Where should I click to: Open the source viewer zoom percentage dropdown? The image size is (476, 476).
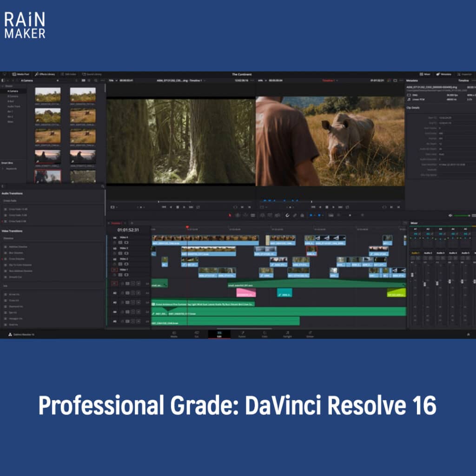(x=113, y=80)
